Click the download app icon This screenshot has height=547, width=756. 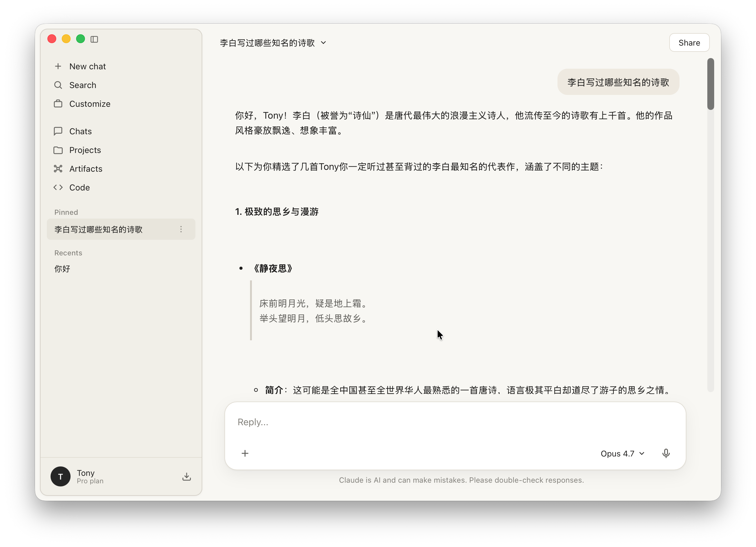(x=187, y=477)
